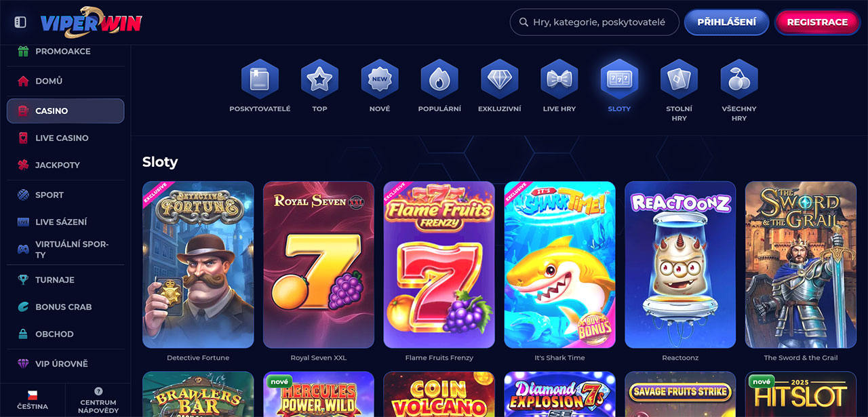Viewport: 868px width, 417px height.
Task: Click the Přihlášení login button
Action: click(726, 22)
